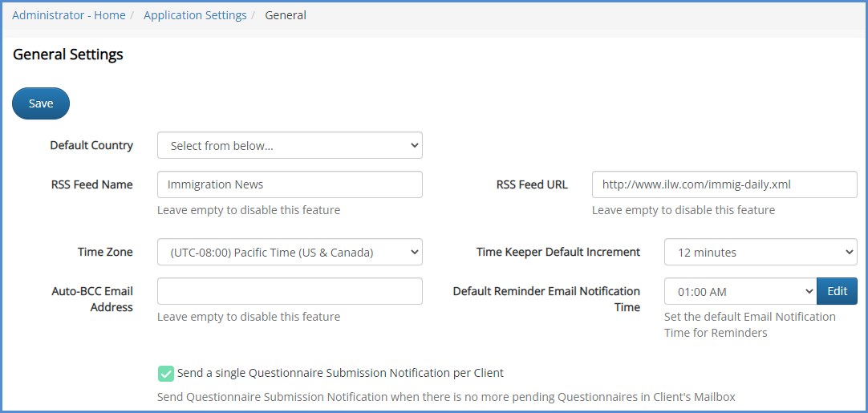The image size is (868, 413).
Task: Uncheck single Questionnaire Submission Notification checkbox
Action: point(166,373)
